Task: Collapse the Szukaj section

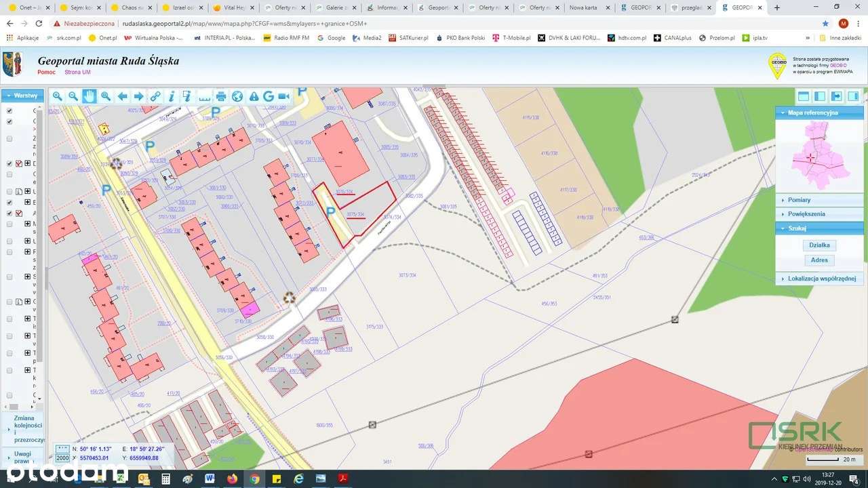Action: [819, 228]
